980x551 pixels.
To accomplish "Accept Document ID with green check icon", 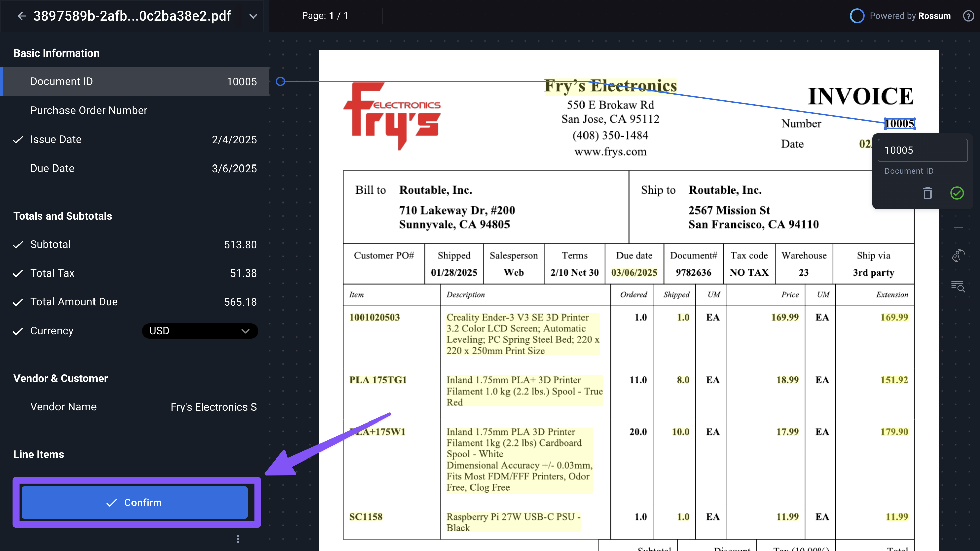I will (x=957, y=193).
